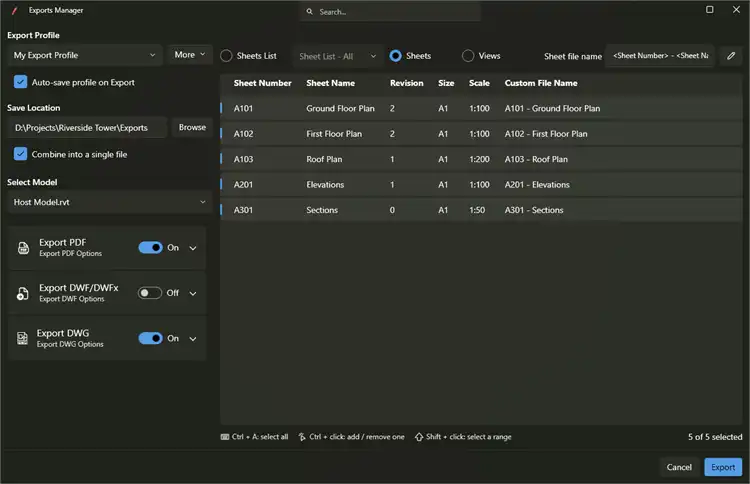Click custom file name A101 - Ground Floor Plan

click(x=552, y=109)
